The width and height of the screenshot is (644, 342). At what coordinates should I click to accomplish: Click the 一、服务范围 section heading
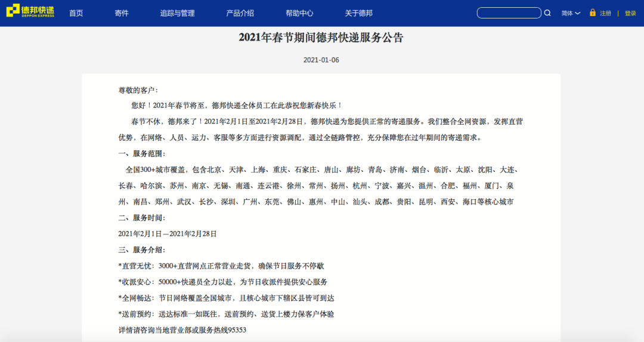142,153
